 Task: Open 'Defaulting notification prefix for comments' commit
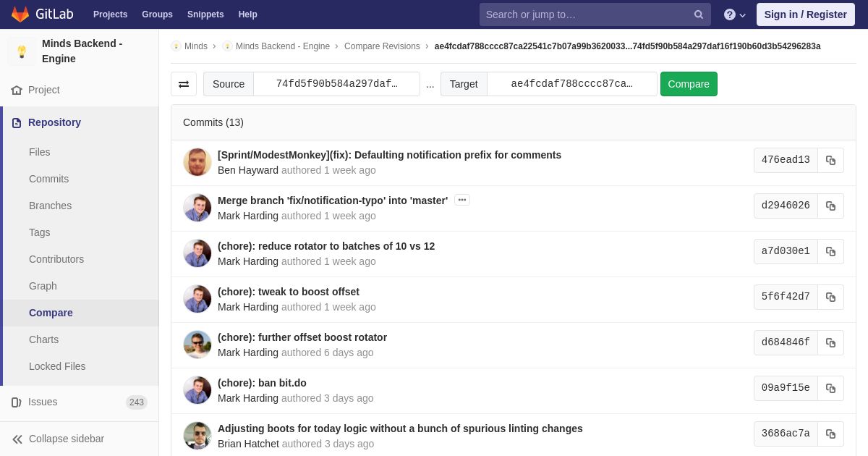click(x=389, y=155)
